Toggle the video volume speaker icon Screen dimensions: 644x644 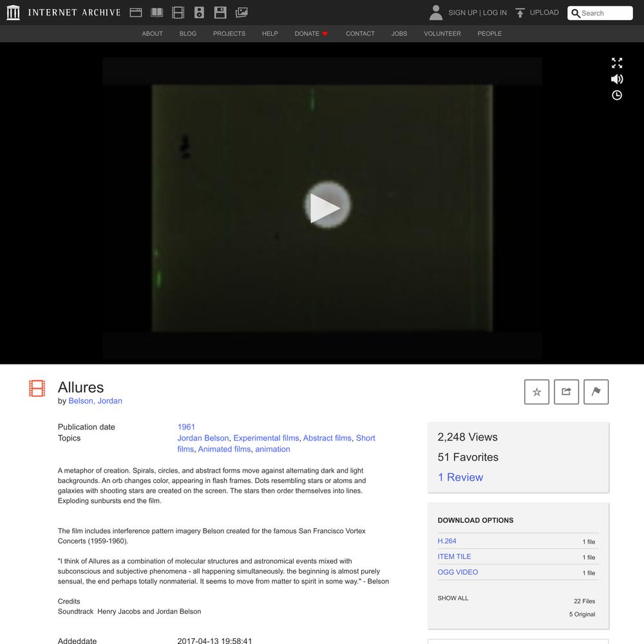617,79
